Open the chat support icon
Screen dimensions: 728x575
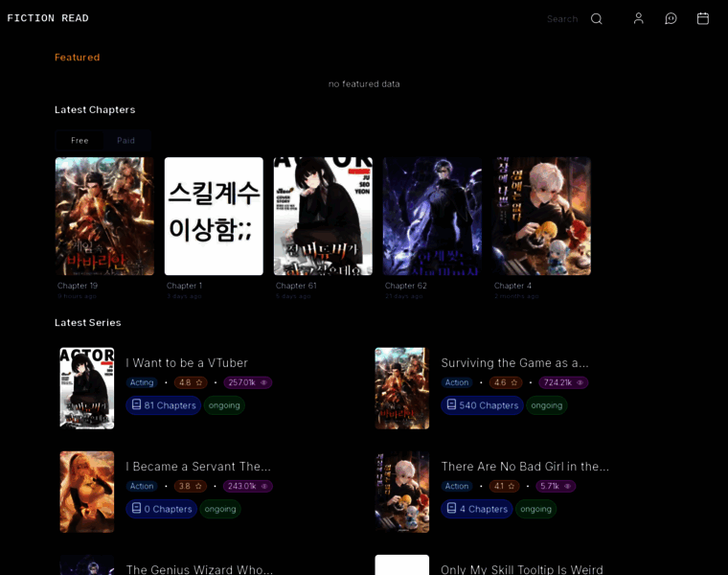[x=671, y=18]
